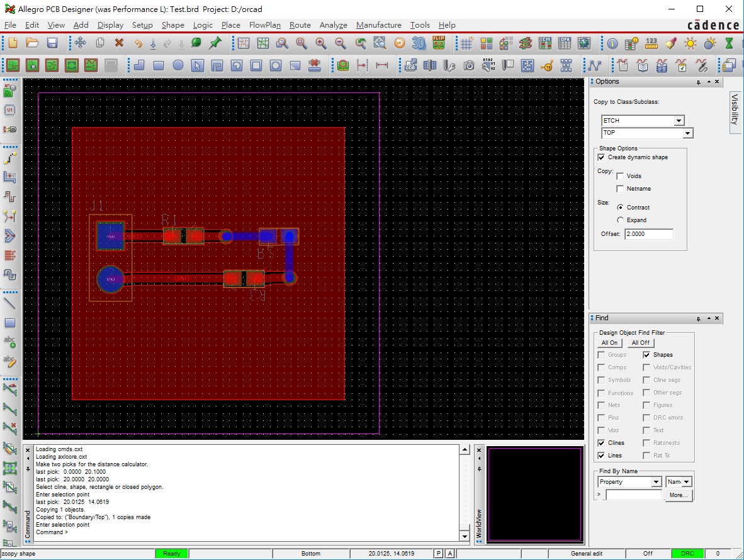Open the Name type dropdown
Viewport: 744px width, 560px height.
click(x=687, y=482)
